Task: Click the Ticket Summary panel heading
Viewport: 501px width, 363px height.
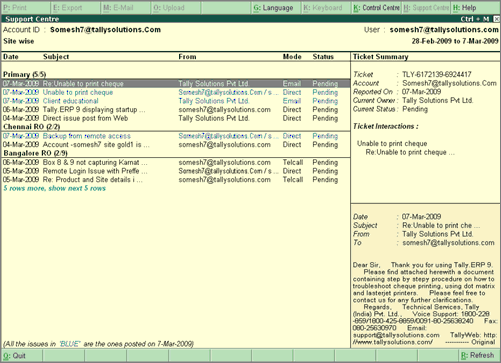Action: (x=381, y=57)
